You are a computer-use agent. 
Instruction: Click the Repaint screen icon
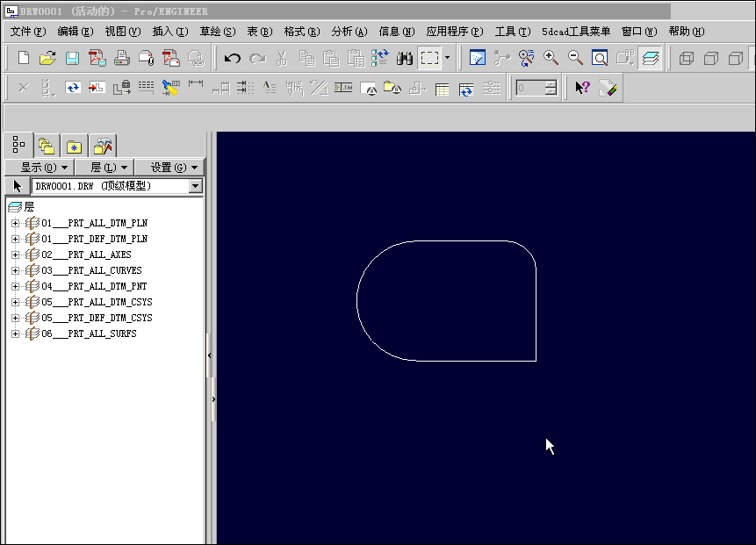click(478, 58)
